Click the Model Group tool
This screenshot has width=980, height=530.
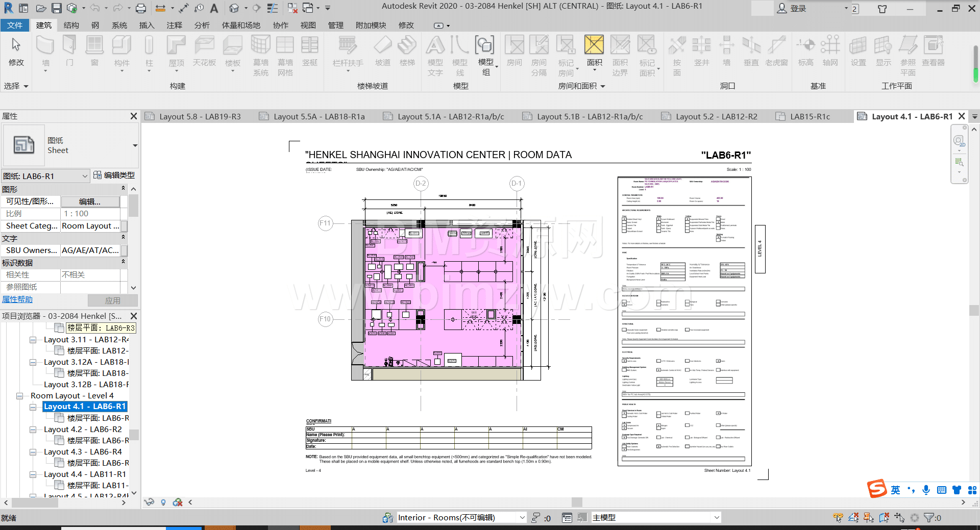(485, 56)
